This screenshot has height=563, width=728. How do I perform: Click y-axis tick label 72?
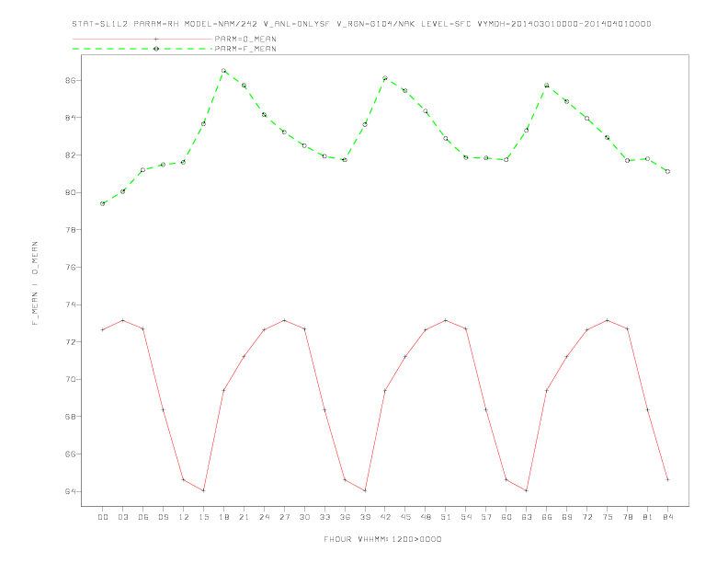70,342
